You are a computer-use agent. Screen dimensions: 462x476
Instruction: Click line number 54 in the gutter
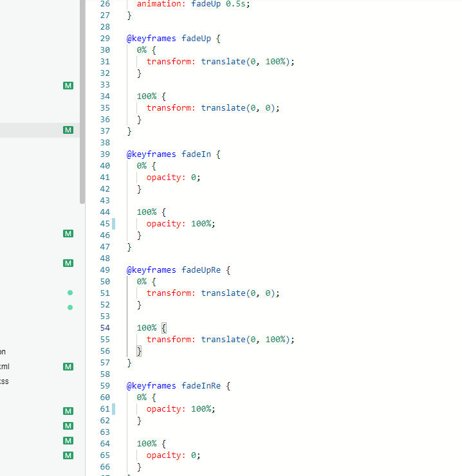[105, 328]
